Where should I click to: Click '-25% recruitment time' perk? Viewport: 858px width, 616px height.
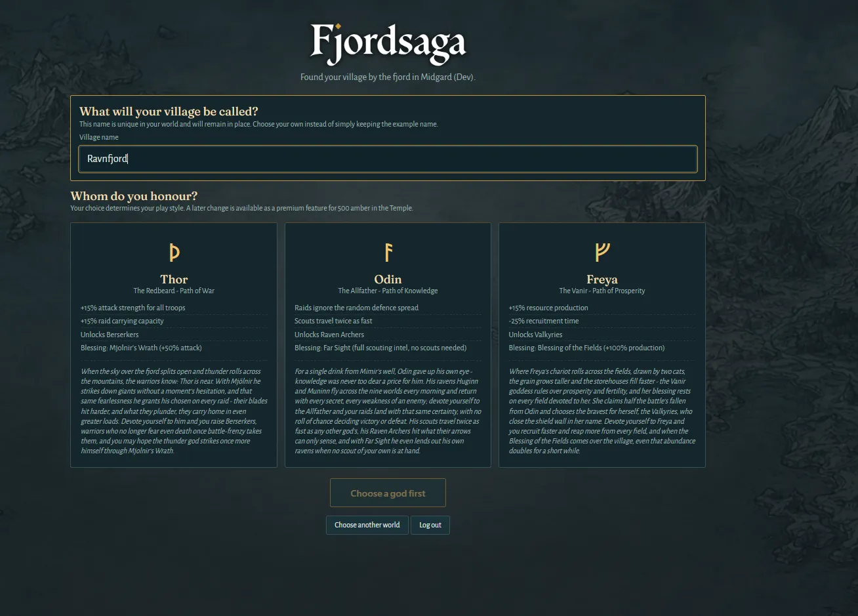click(x=544, y=321)
